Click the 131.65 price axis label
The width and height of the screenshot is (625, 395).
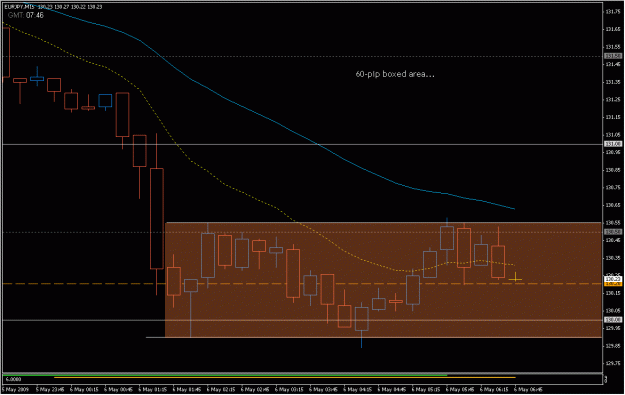[613, 29]
